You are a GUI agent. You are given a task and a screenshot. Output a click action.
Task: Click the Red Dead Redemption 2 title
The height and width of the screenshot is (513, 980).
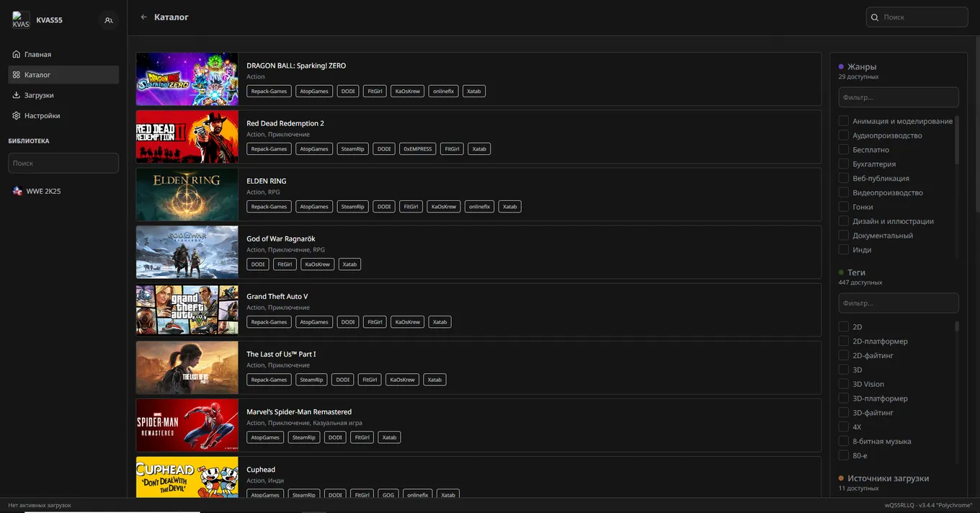[x=285, y=123]
